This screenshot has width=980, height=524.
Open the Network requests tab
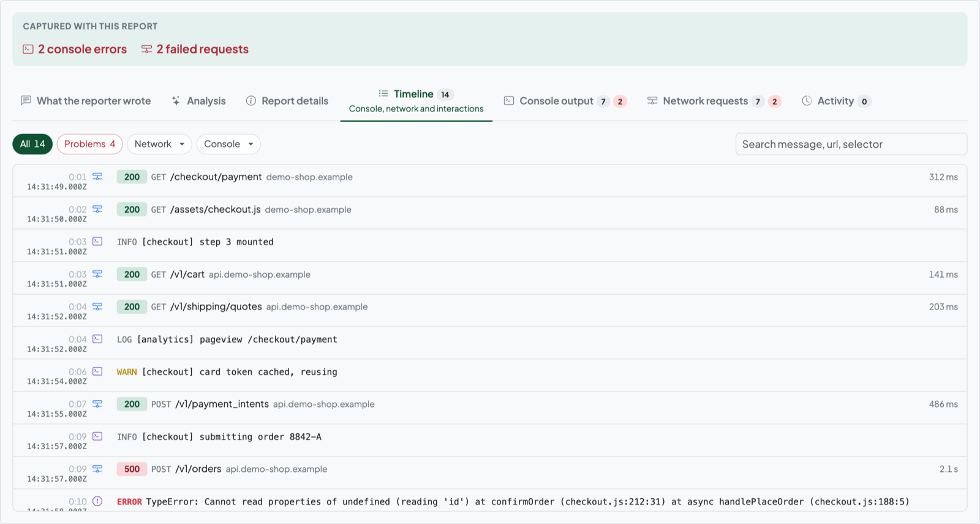714,101
